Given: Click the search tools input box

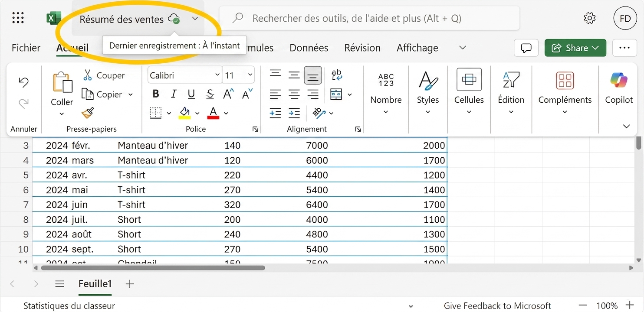Looking at the screenshot, I should point(369,18).
